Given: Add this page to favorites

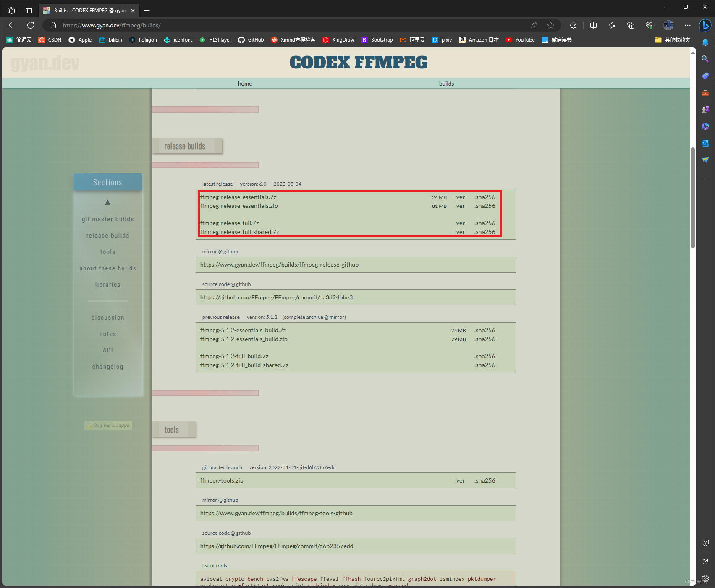Looking at the screenshot, I should click(551, 25).
